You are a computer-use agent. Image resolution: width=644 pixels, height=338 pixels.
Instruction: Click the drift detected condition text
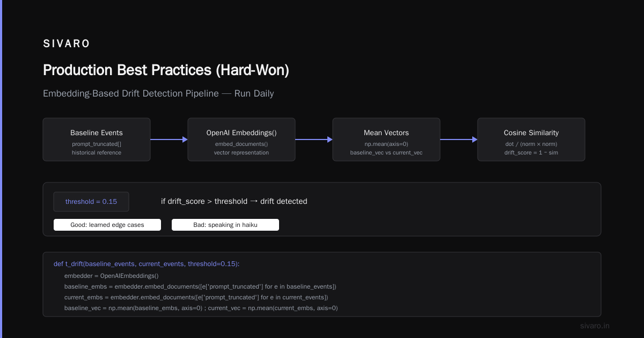tap(234, 202)
